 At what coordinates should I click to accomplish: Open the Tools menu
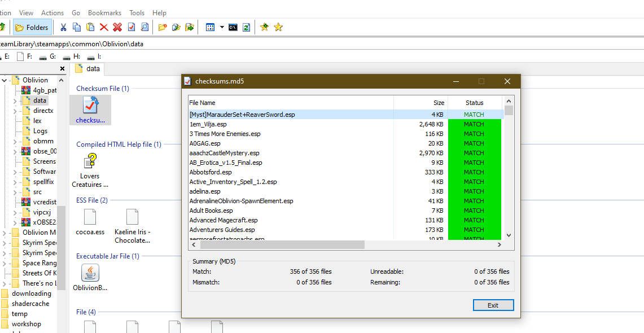[x=137, y=13]
